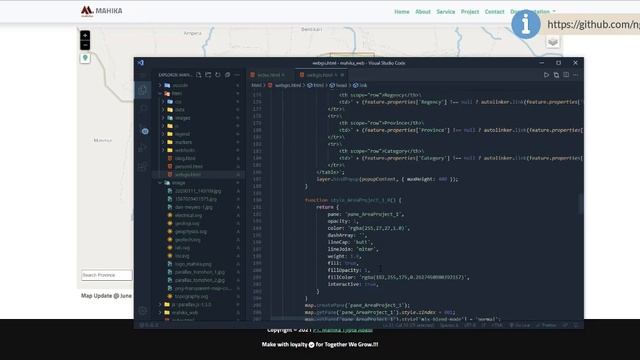Open the map layers control

(x=553, y=42)
